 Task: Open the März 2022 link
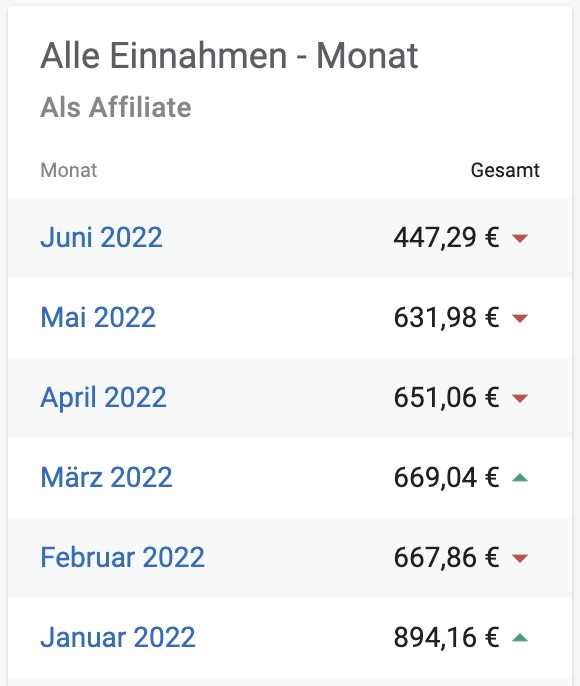point(106,477)
